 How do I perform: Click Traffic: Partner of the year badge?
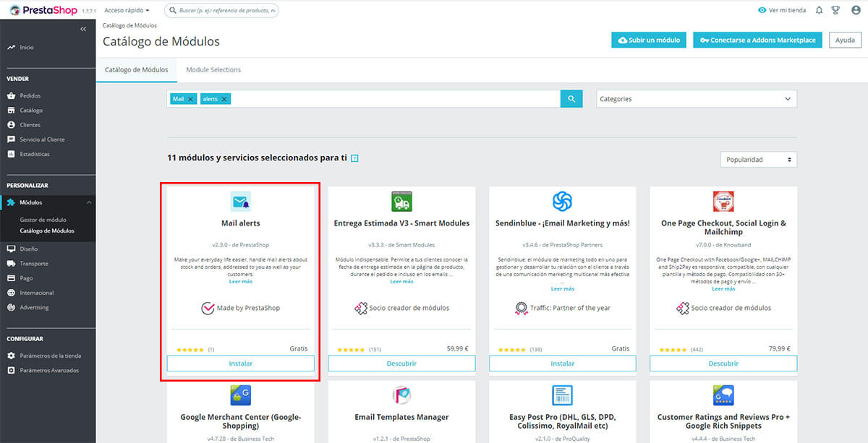pos(563,308)
